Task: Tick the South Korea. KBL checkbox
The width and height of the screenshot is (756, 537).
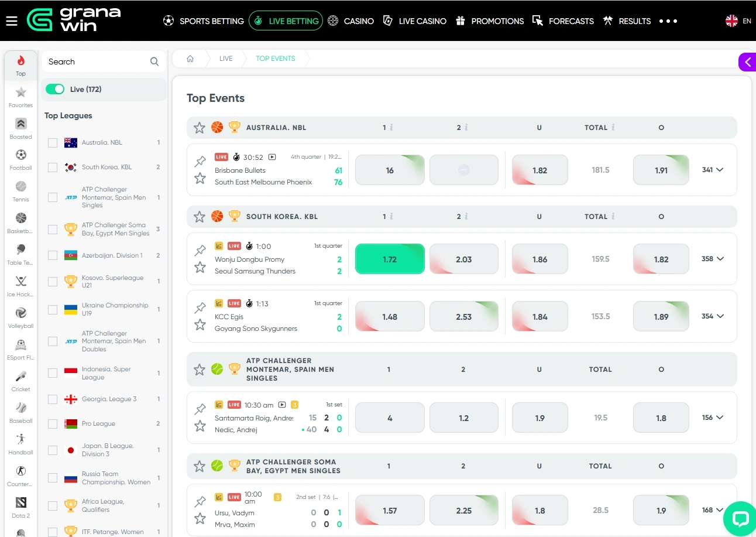Action: coord(53,167)
